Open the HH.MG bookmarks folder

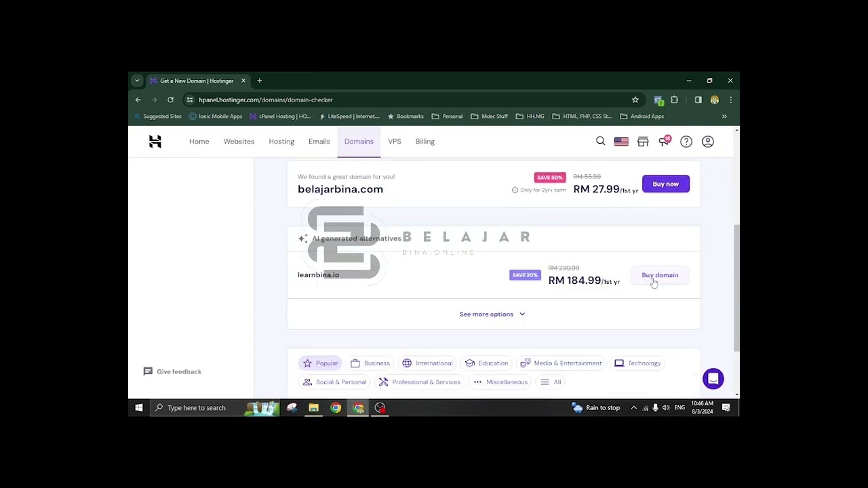[x=530, y=117]
